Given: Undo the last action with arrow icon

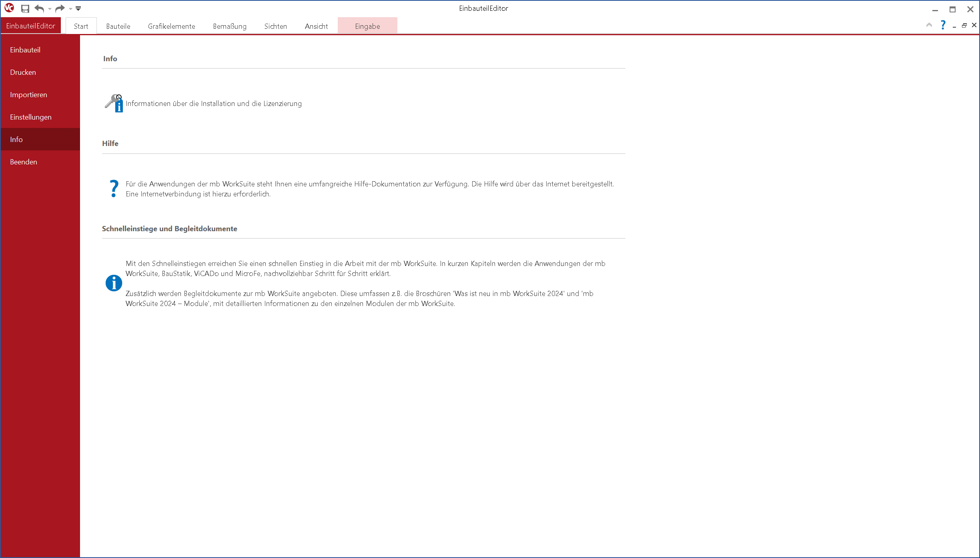Looking at the screenshot, I should pyautogui.click(x=39, y=8).
